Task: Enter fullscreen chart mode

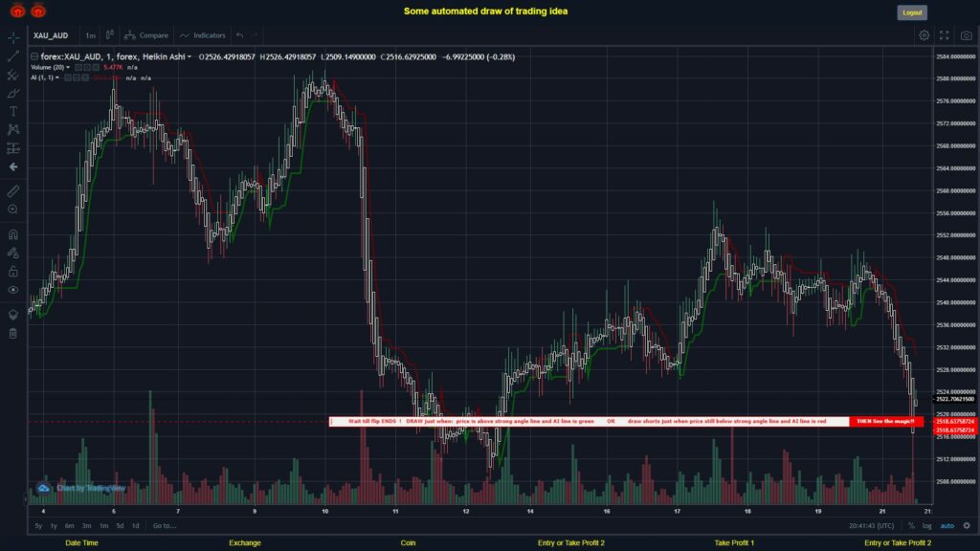Action: 945,35
